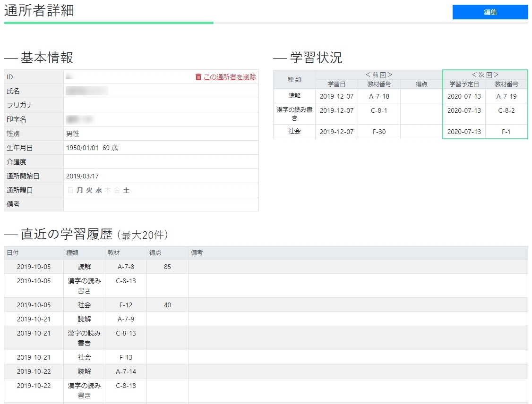Toggle the 木 weekday indicator
The height and width of the screenshot is (404, 532).
click(x=108, y=190)
